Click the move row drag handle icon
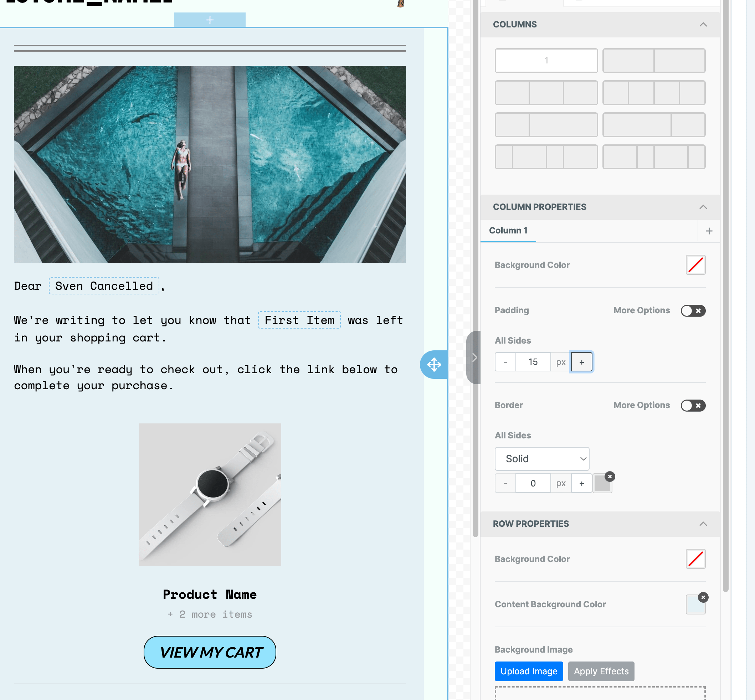This screenshot has height=700, width=755. (x=434, y=364)
